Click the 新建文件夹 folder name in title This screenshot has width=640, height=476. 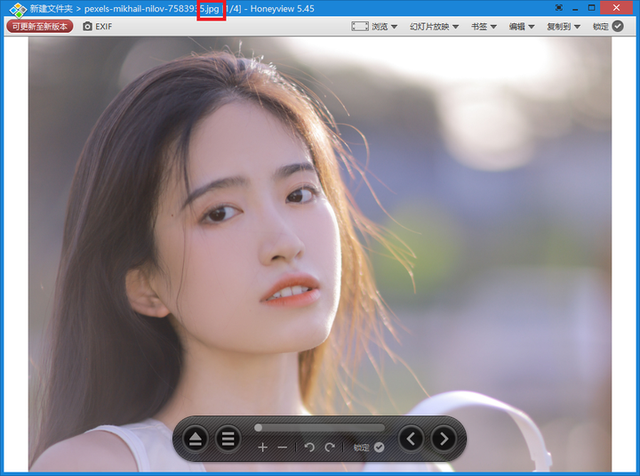[51, 9]
